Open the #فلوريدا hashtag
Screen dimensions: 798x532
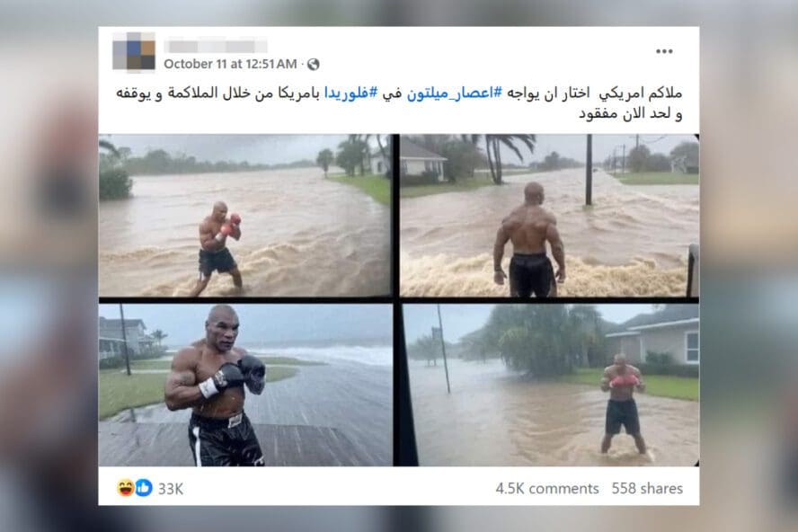(351, 93)
